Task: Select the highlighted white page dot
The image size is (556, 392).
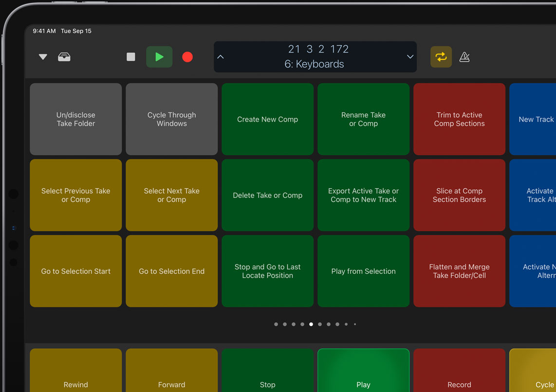Action: 311,324
